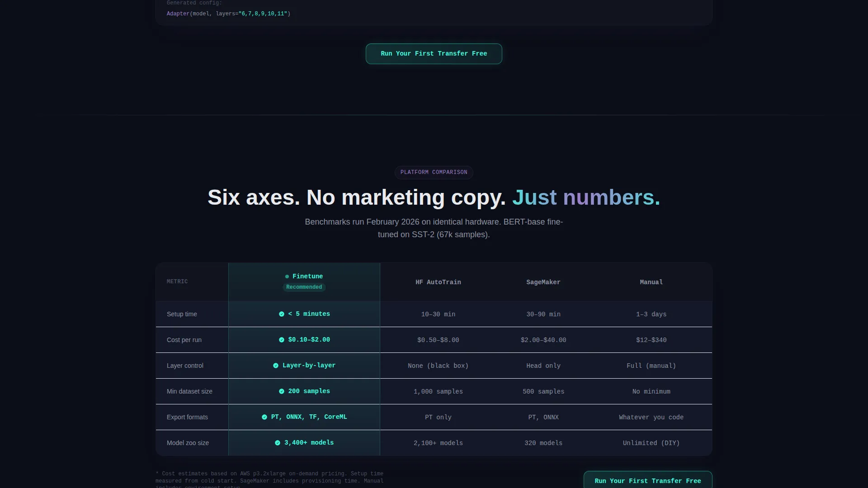Click the cost estimates footnote text

(269, 480)
